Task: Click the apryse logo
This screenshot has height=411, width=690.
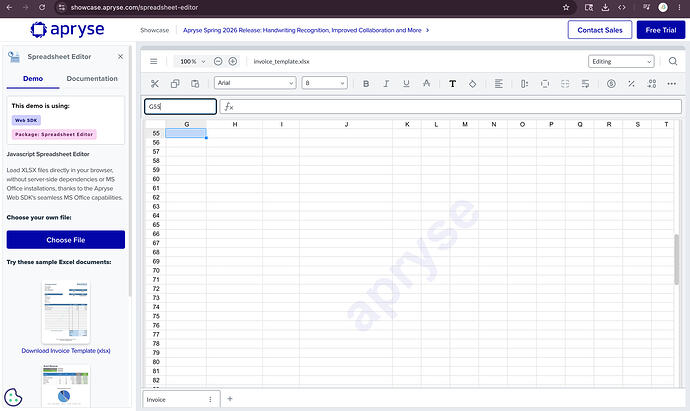Action: point(67,29)
